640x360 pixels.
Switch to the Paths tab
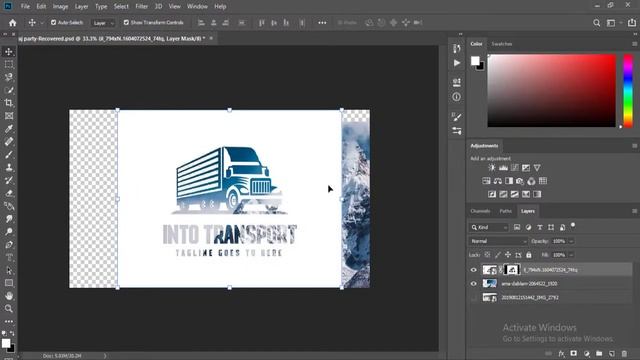505,211
